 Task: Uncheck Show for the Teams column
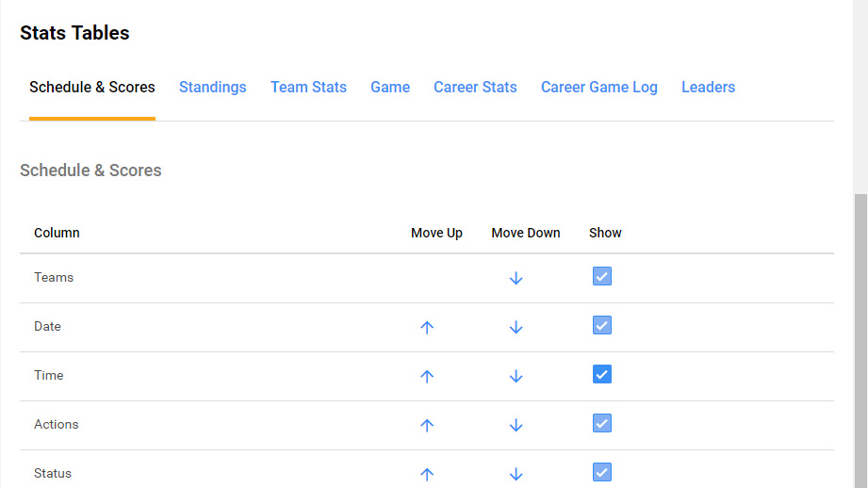602,276
